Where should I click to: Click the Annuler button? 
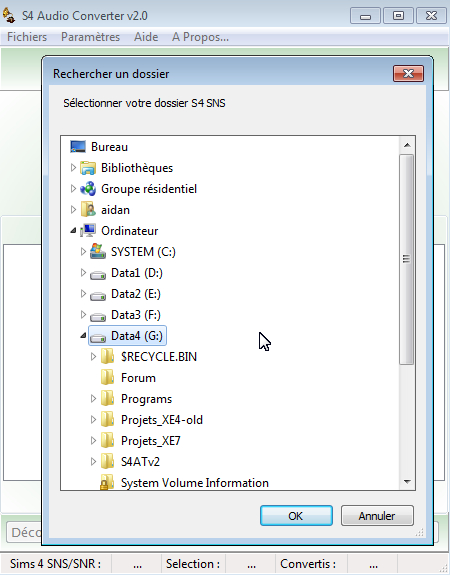(377, 516)
